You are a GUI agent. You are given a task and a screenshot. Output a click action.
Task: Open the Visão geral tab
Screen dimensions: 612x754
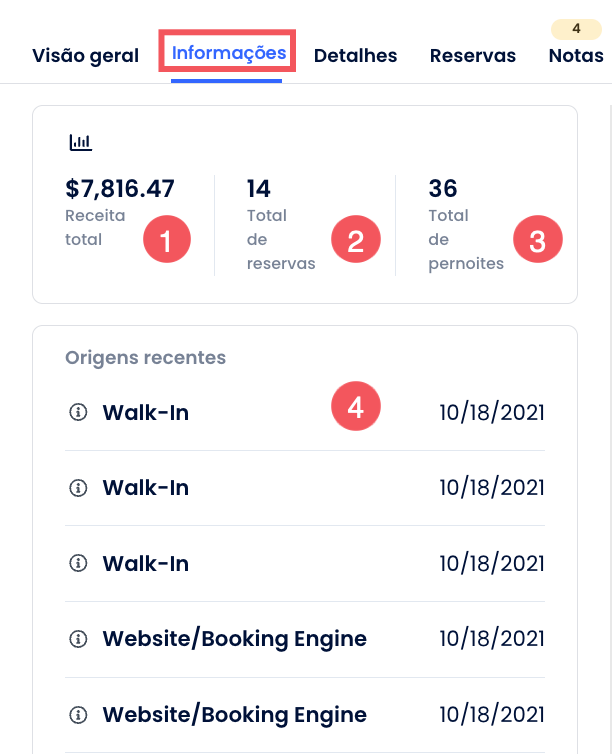85,56
